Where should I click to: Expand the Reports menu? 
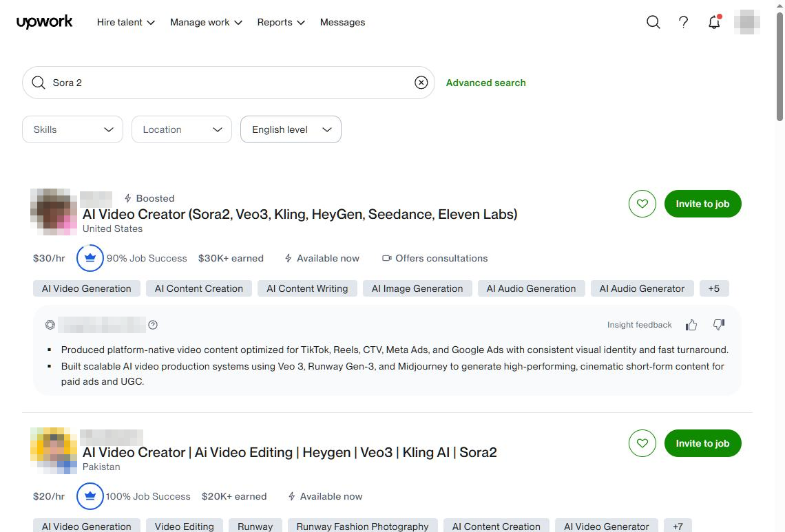(281, 22)
